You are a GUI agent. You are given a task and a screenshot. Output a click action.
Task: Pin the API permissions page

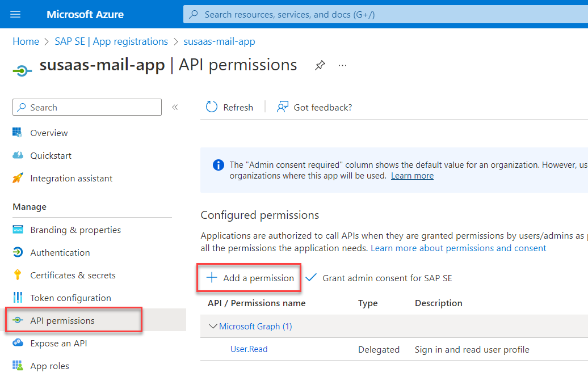(x=320, y=65)
